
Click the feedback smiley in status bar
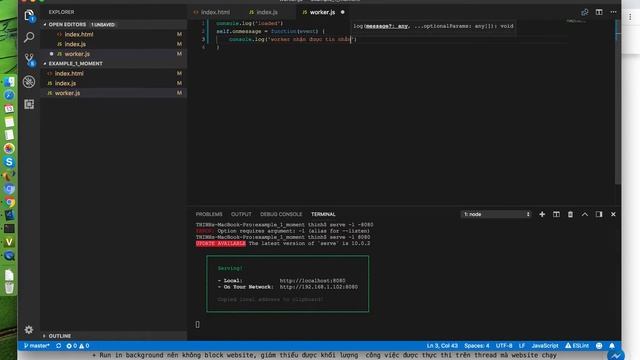599,346
